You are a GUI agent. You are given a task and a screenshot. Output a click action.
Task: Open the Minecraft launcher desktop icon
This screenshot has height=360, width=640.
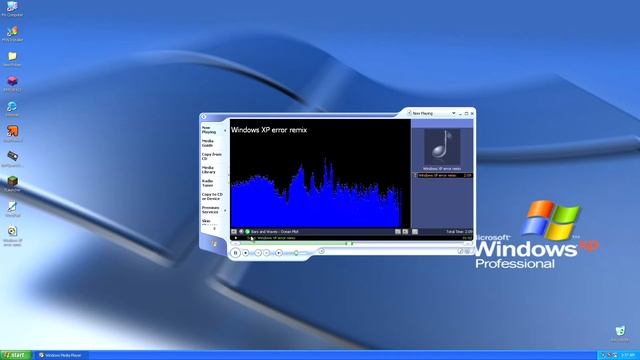click(12, 184)
